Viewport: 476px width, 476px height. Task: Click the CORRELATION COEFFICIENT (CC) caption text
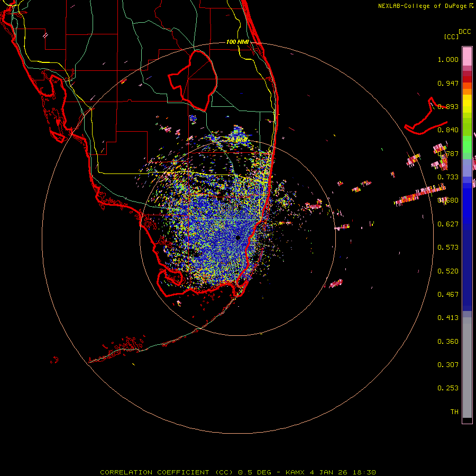pos(167,472)
